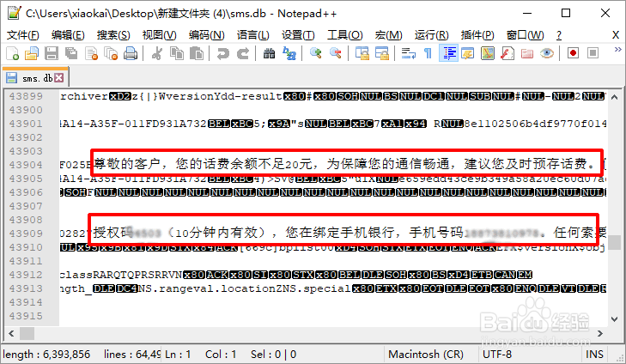Viewport: 626px width, 364px height.
Task: Redo the last undone action
Action: pos(243,53)
